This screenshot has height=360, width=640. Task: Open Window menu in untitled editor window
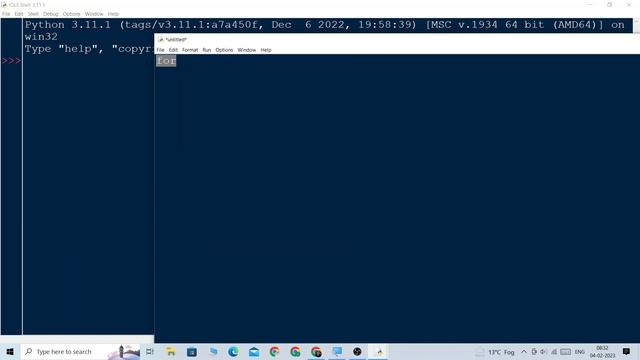coord(247,50)
